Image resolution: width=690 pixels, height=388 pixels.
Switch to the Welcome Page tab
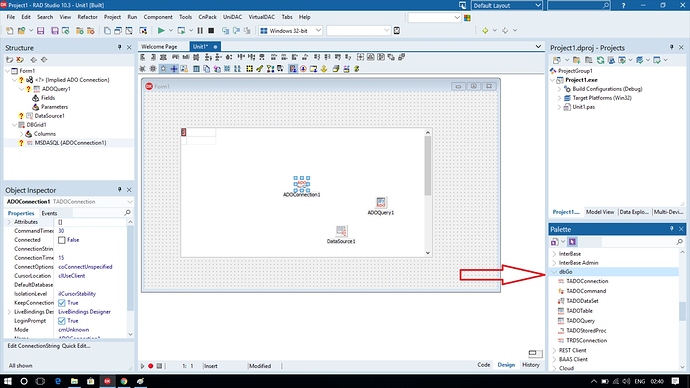159,46
